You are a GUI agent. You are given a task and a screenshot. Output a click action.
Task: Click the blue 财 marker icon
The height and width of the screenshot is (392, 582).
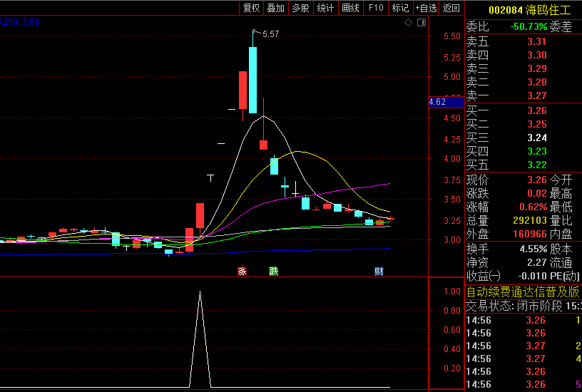379,272
